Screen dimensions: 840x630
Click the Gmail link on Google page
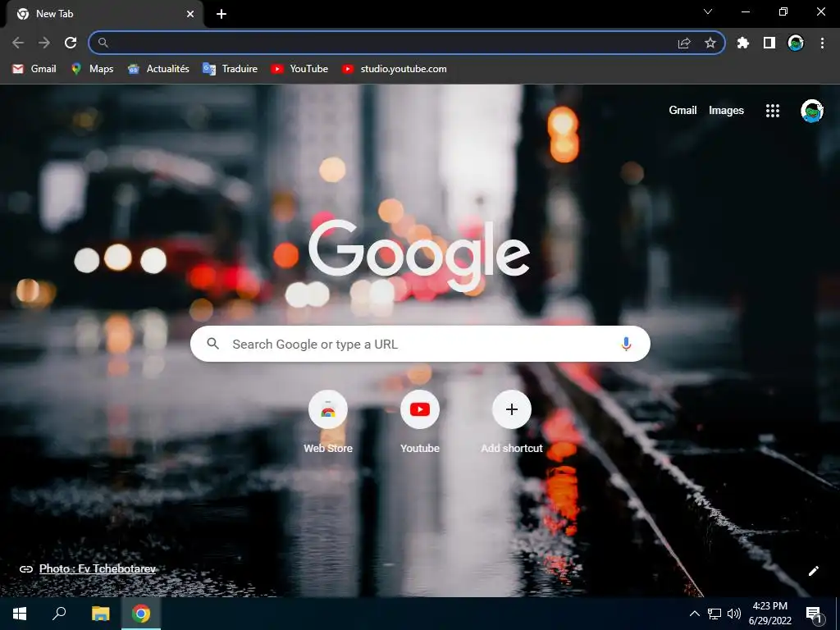coord(682,111)
